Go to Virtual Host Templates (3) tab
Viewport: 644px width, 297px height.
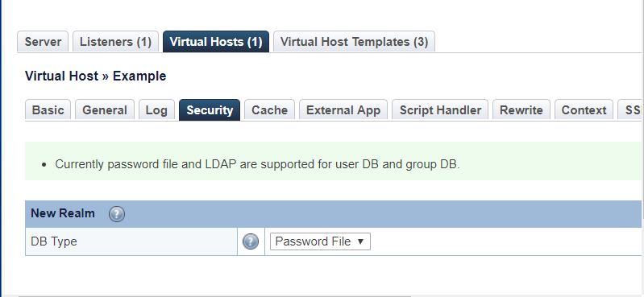354,41
